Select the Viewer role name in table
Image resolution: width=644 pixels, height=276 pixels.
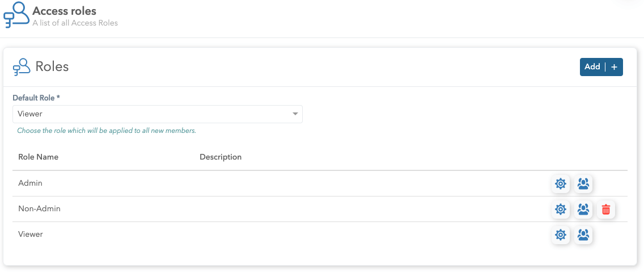[31, 234]
